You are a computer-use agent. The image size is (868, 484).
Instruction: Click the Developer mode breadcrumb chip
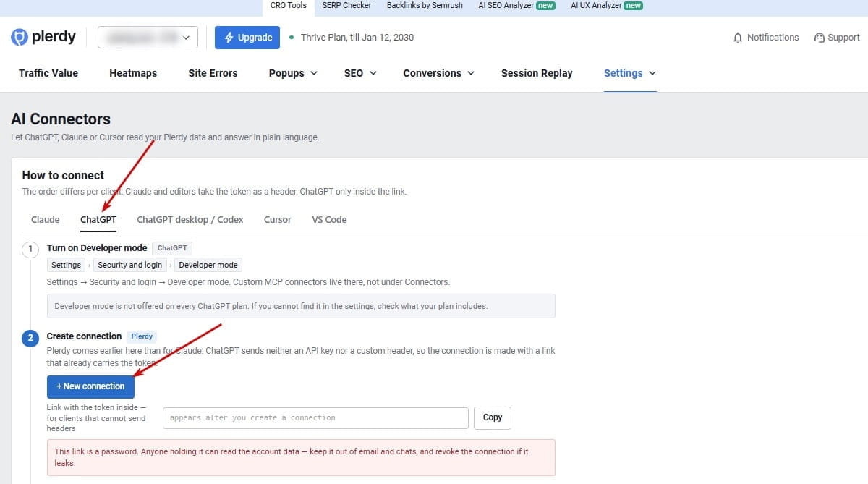[208, 265]
